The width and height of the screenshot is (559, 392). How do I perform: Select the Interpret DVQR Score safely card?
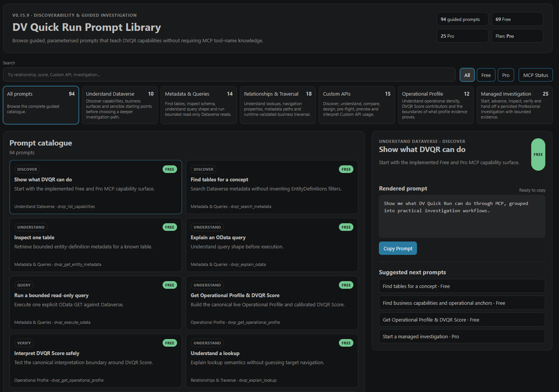[96, 361]
